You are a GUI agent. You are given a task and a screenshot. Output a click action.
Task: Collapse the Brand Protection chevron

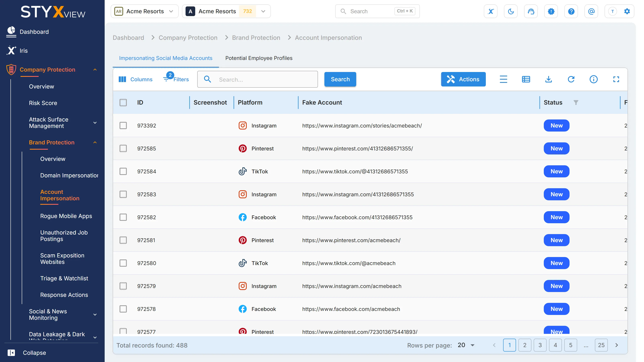95,142
